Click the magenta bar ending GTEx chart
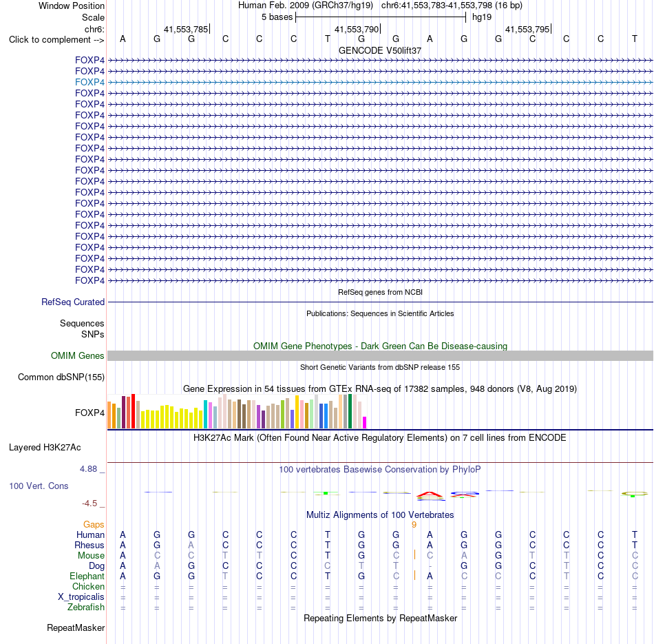The height and width of the screenshot is (644, 654). click(x=365, y=422)
